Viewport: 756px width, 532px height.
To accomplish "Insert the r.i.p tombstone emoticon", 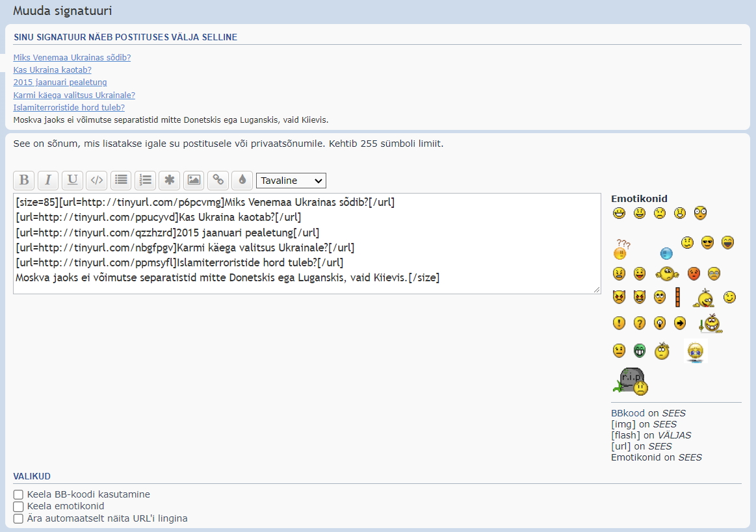I will point(631,381).
